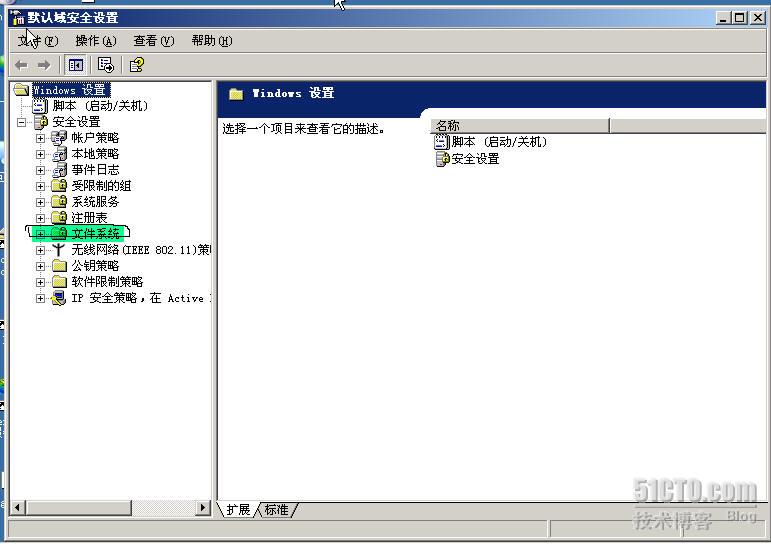Viewport: 771px width, 544px height.
Task: Switch to the 扩展 tab
Action: tap(238, 510)
